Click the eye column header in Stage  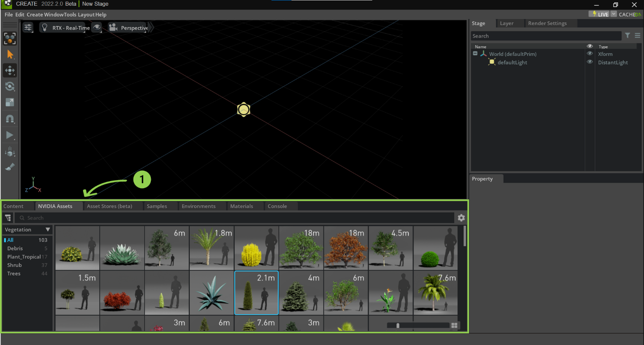[x=590, y=46]
